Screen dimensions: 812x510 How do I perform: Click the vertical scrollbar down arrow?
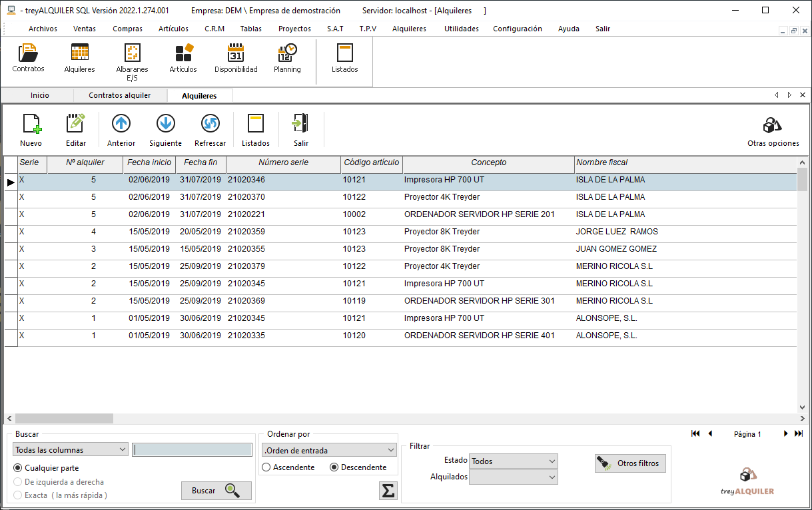pyautogui.click(x=802, y=407)
